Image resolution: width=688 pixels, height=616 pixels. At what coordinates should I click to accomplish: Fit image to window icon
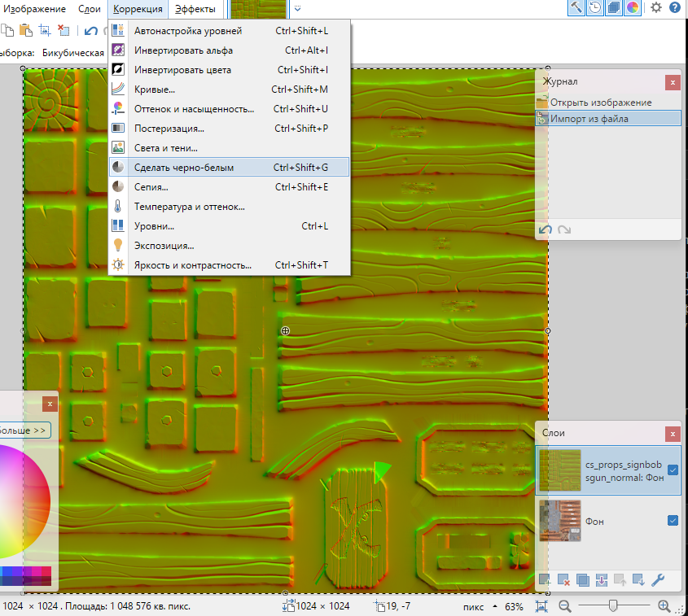click(x=541, y=606)
